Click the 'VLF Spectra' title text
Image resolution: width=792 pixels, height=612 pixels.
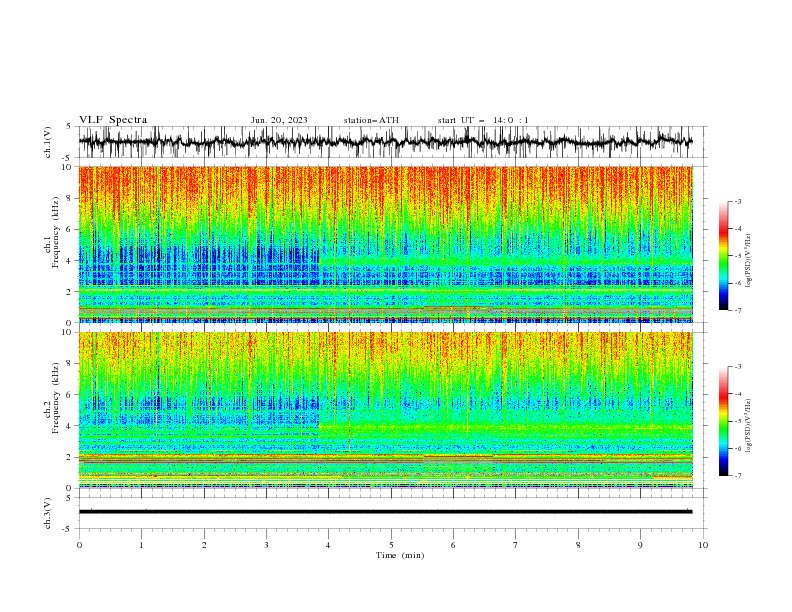[x=113, y=120]
